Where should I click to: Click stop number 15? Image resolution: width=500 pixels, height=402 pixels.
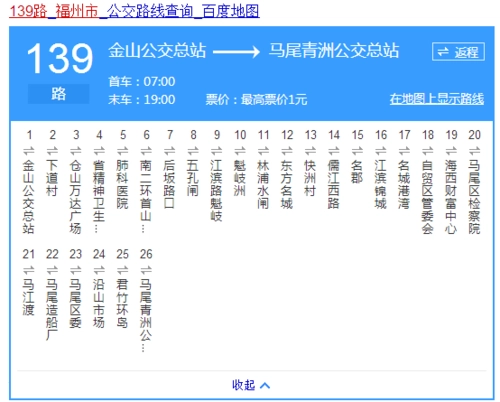pyautogui.click(x=357, y=135)
